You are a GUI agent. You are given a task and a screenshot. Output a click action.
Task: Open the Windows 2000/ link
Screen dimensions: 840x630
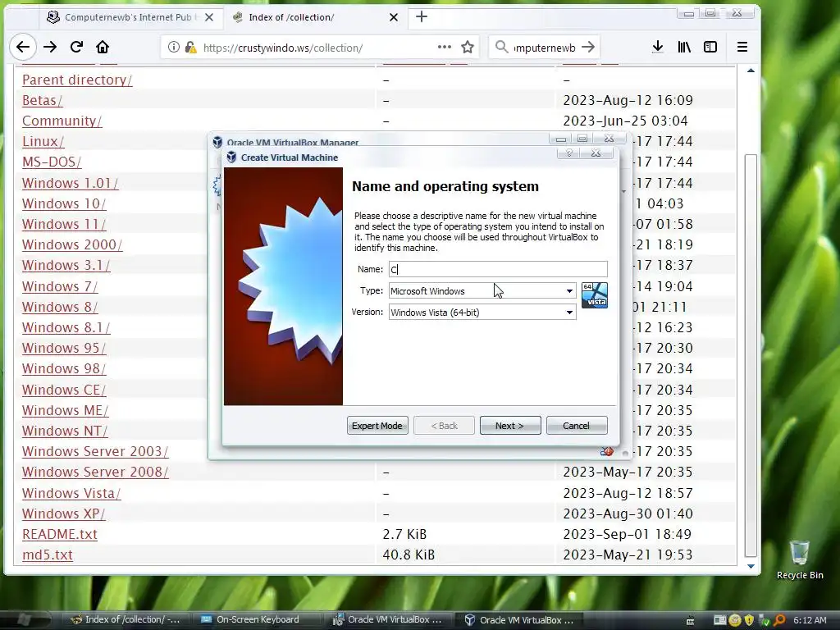[x=72, y=244]
